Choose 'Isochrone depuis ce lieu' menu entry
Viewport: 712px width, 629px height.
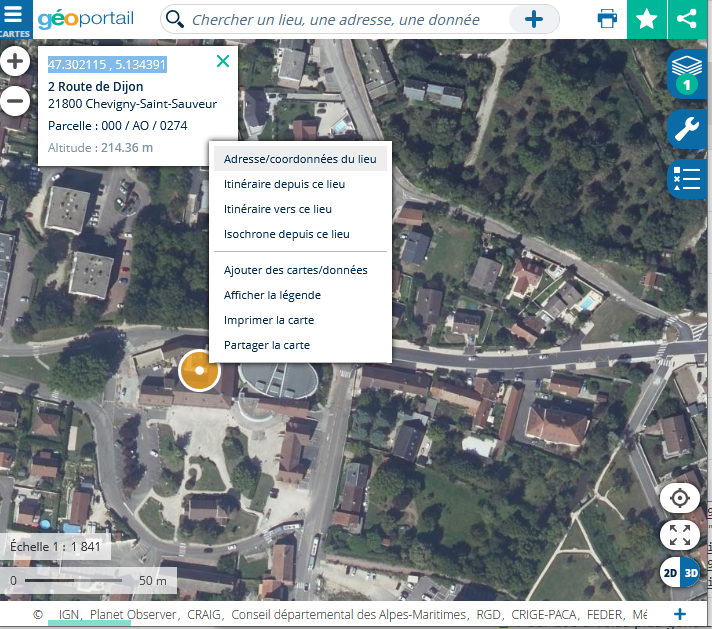click(286, 234)
